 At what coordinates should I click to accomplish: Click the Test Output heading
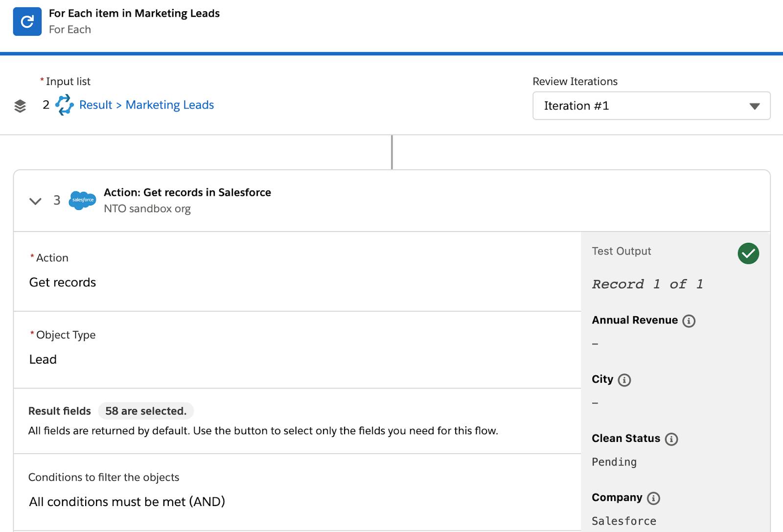(622, 251)
